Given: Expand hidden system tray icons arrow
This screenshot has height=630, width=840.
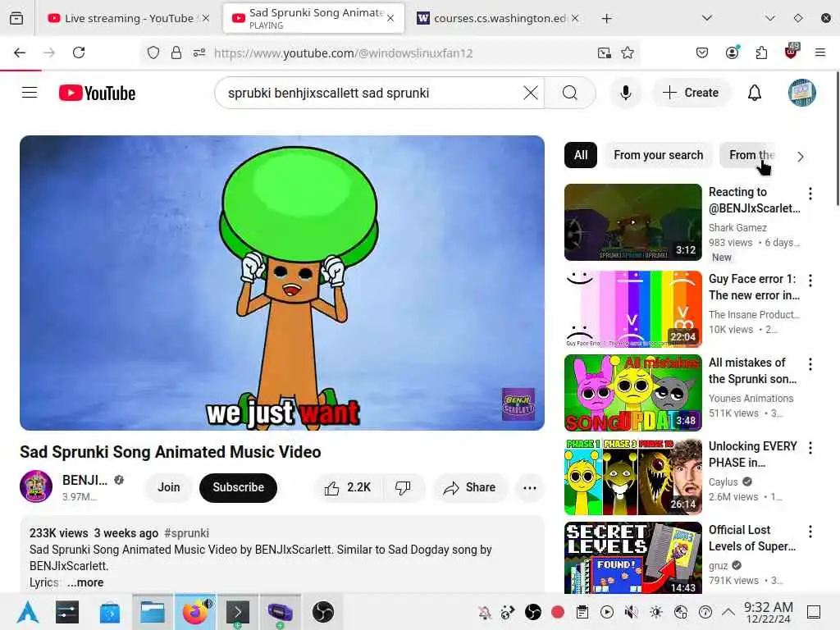Looking at the screenshot, I should (728, 612).
